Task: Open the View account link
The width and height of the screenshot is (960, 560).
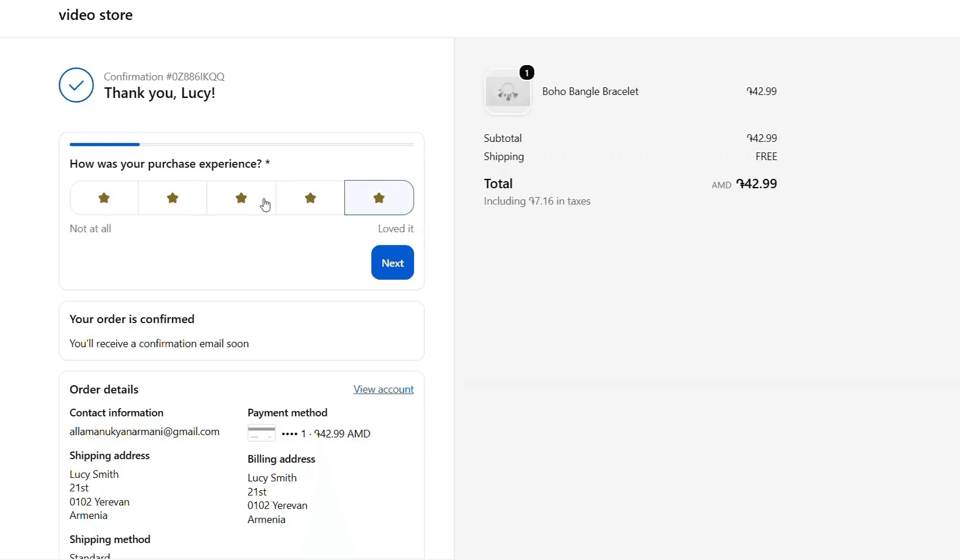Action: tap(384, 389)
